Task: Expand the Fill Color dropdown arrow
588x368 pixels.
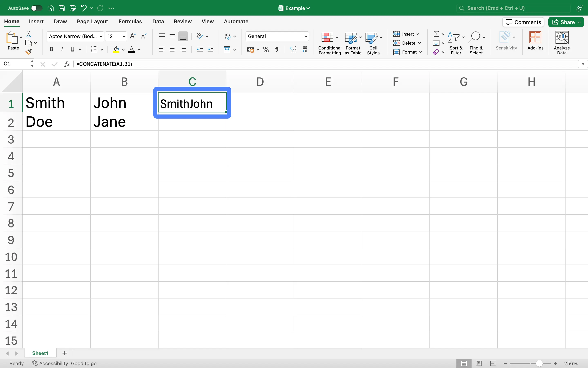Action: 123,50
